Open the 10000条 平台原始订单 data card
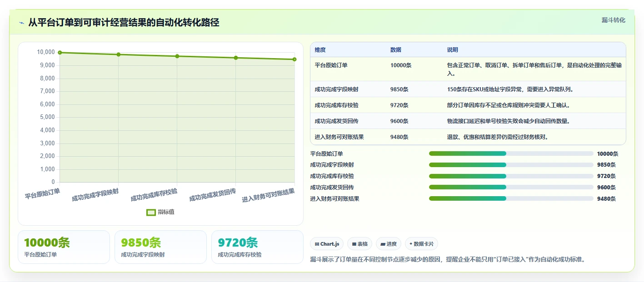The height and width of the screenshot is (282, 644). click(x=64, y=247)
